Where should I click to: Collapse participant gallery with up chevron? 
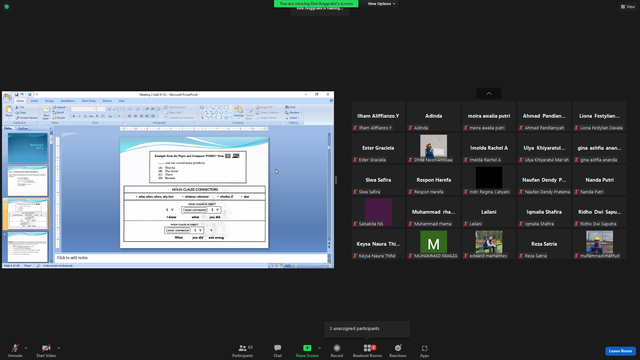[489, 93]
